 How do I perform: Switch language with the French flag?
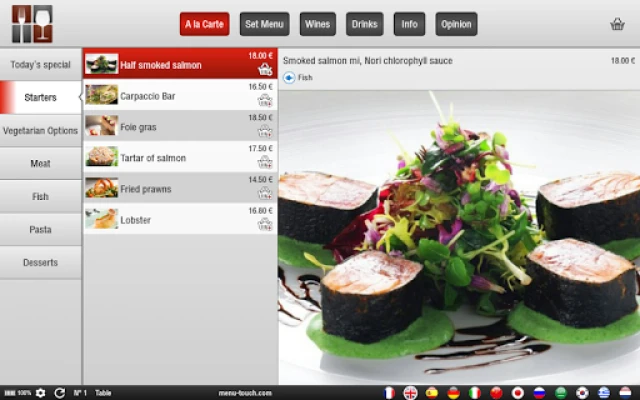click(x=389, y=393)
